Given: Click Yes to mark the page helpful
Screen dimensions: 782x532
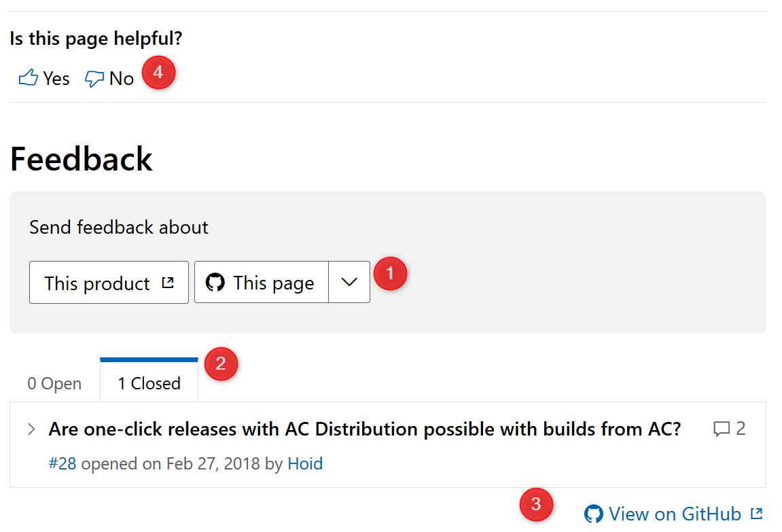Looking at the screenshot, I should (44, 78).
